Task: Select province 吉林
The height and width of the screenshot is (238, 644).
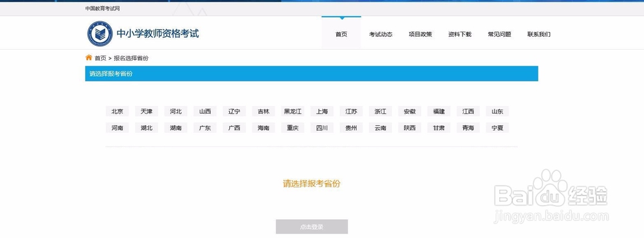Action: click(263, 112)
